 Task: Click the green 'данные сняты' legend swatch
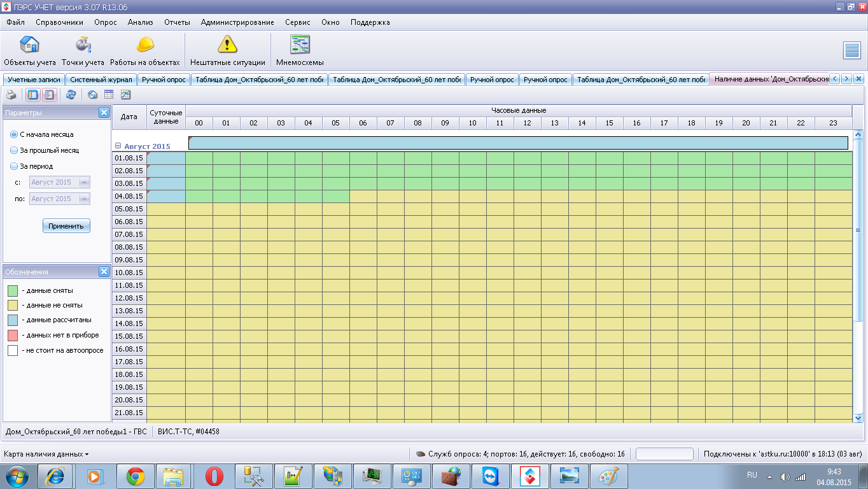tap(13, 290)
